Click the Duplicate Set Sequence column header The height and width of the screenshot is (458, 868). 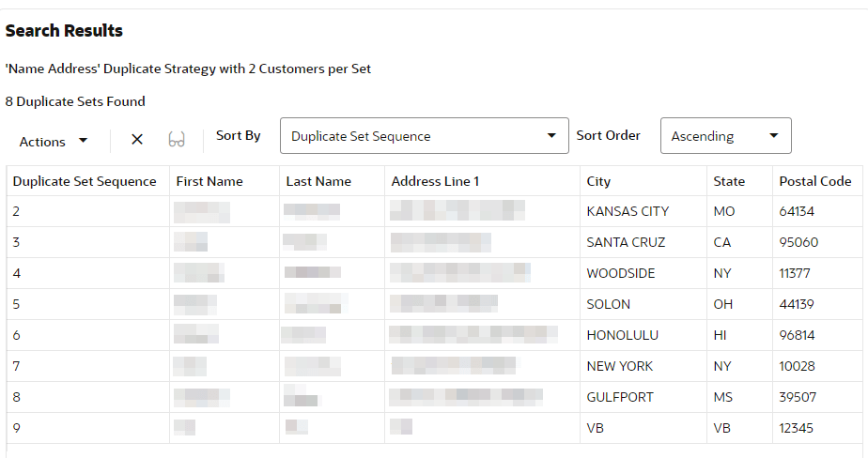(x=85, y=181)
